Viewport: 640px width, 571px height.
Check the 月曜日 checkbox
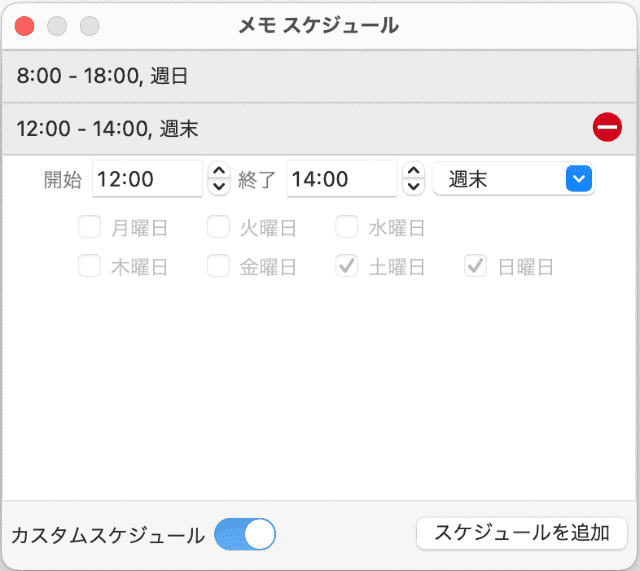point(90,227)
